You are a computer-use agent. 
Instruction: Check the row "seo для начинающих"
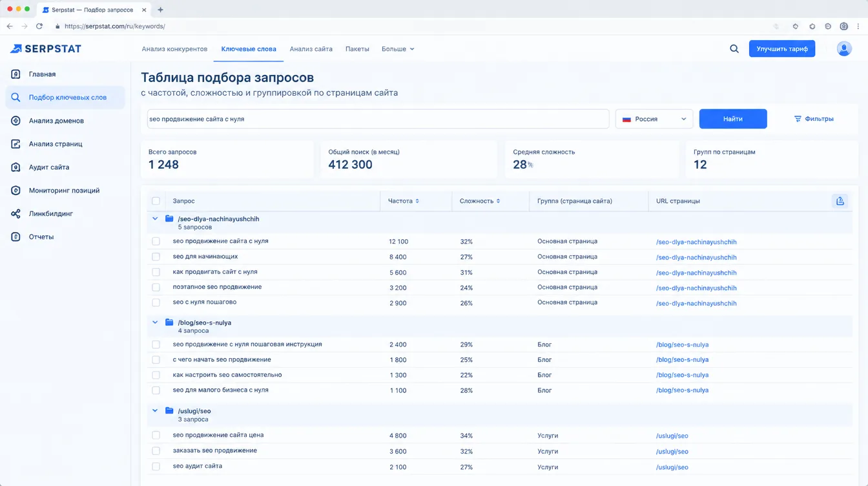(156, 257)
